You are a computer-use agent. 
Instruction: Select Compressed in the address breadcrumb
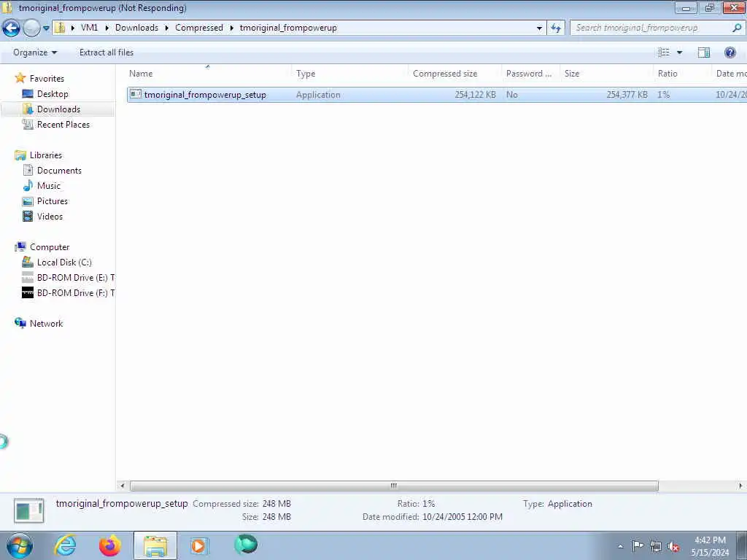[199, 28]
